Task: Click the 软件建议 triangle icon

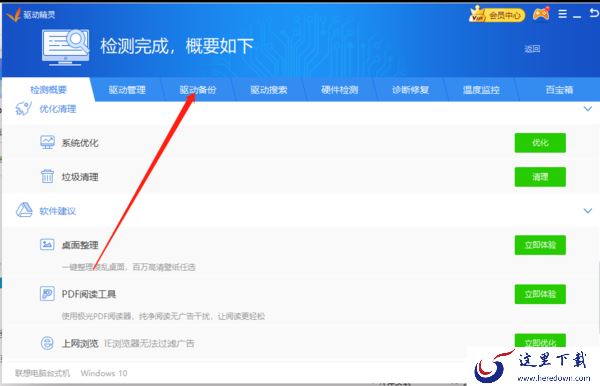Action: click(24, 210)
